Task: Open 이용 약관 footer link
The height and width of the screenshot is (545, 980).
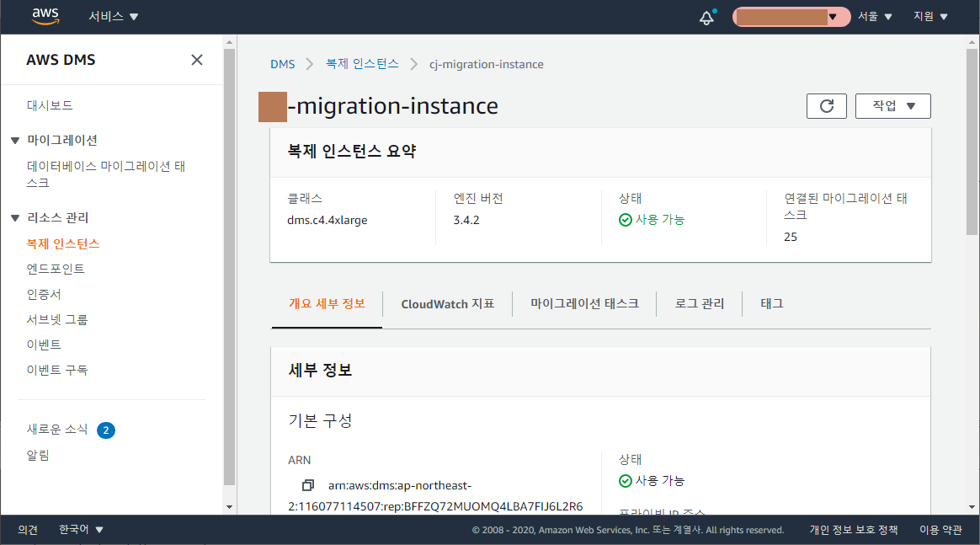Action: click(x=940, y=530)
